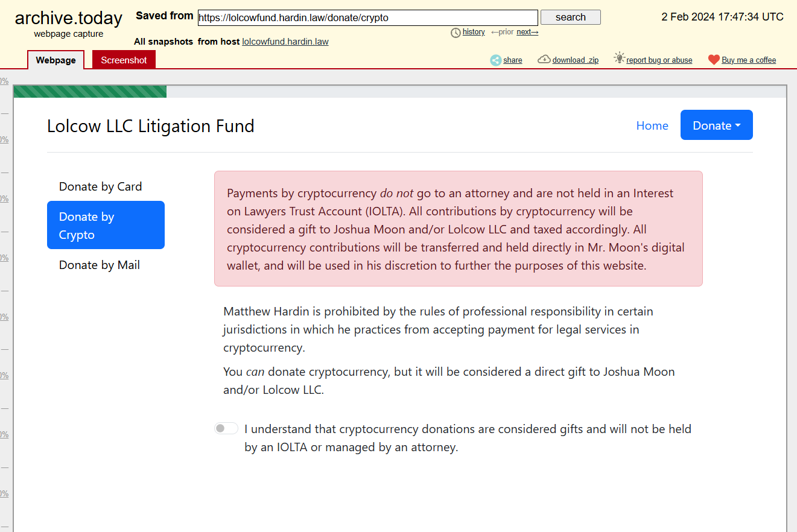Image resolution: width=797 pixels, height=532 pixels.
Task: Click the 2 Feb 2024 17:47:34 UTC timestamp
Action: click(x=722, y=17)
